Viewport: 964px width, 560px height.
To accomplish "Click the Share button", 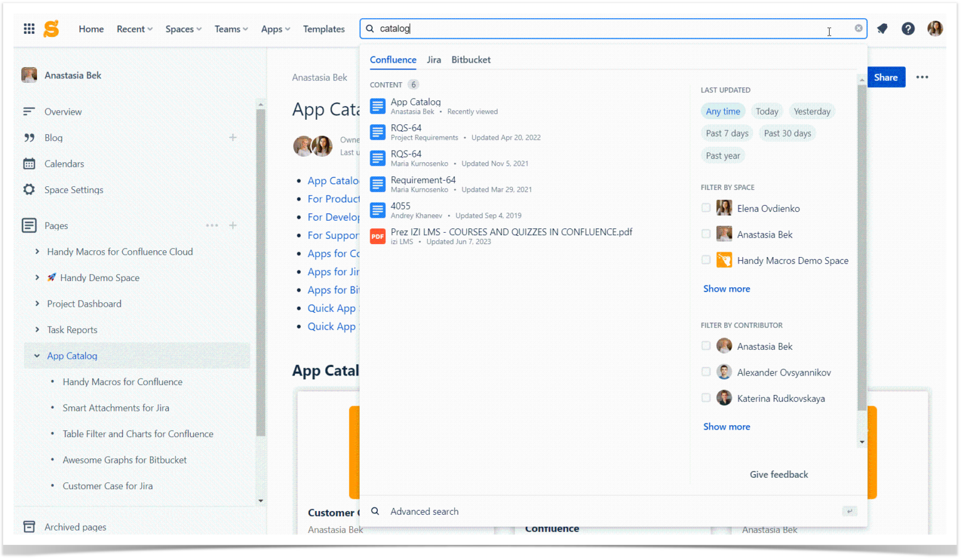I will point(885,77).
